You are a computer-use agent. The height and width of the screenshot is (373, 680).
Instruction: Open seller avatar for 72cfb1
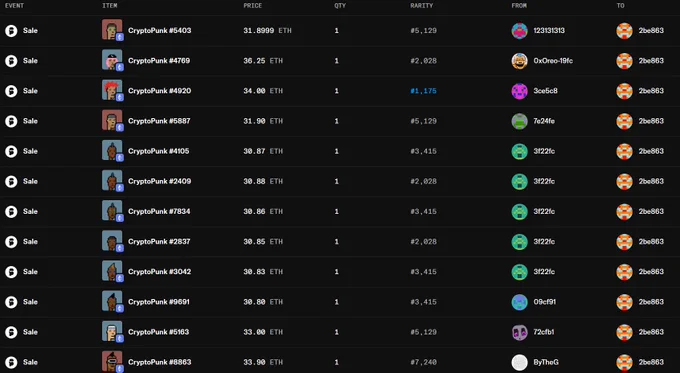(x=520, y=332)
